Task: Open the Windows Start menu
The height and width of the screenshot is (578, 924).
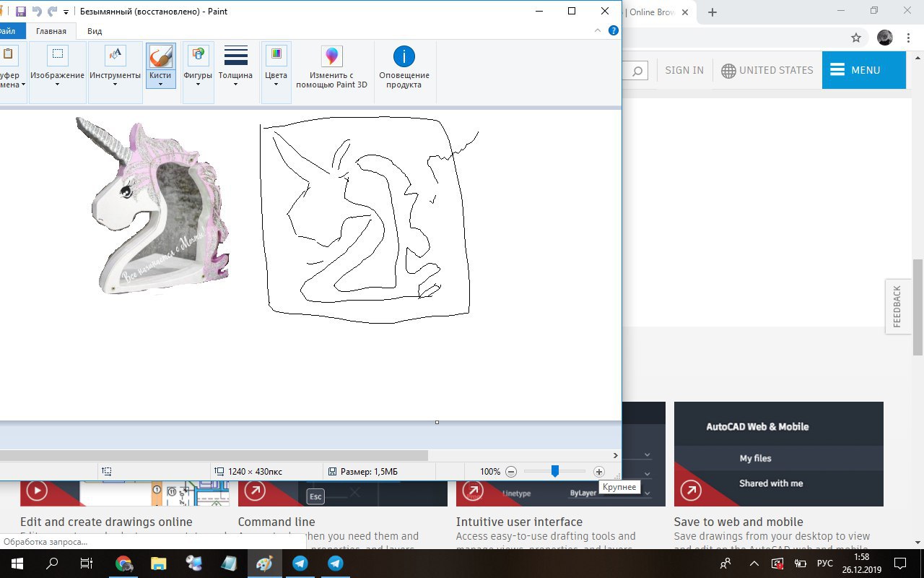Action: [17, 564]
